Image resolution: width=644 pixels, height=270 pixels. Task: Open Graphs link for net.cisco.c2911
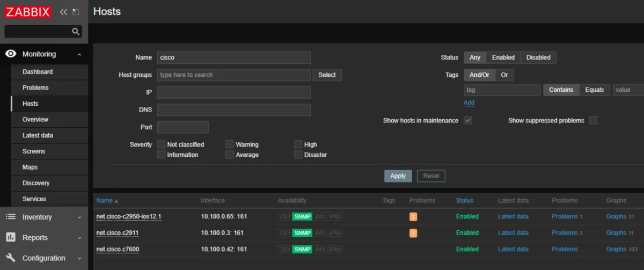point(616,233)
